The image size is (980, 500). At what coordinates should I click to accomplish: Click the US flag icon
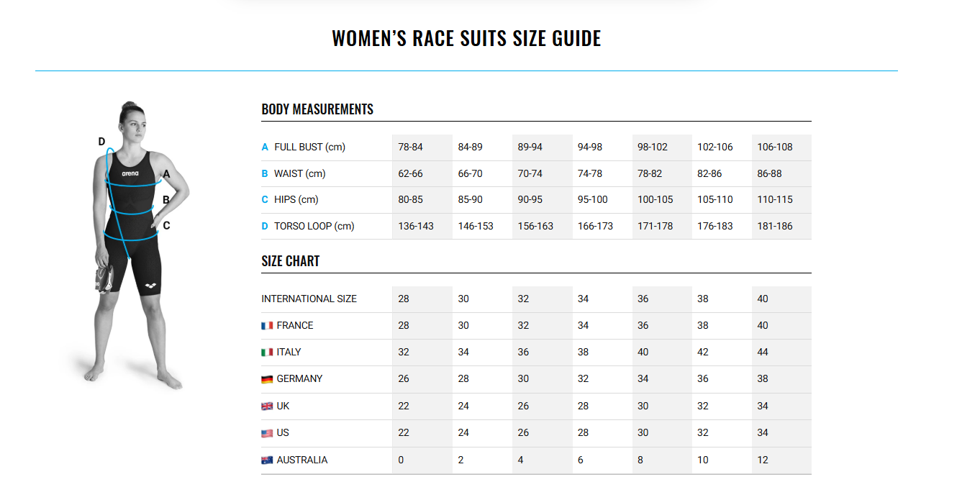click(267, 433)
